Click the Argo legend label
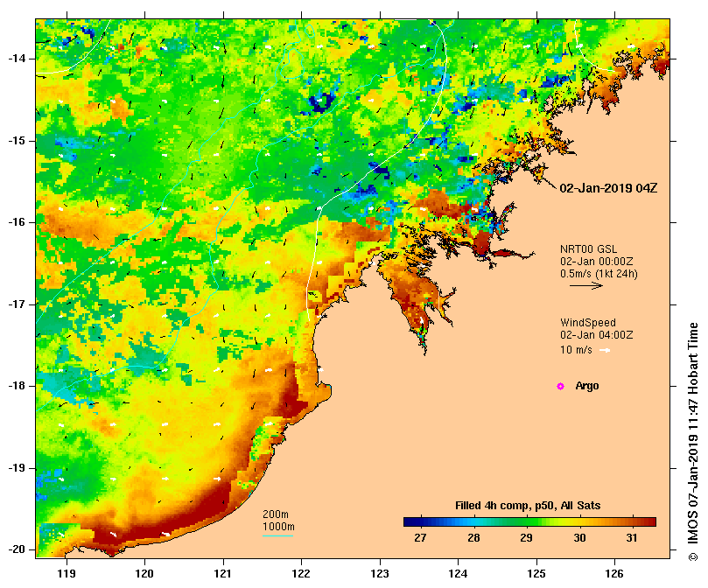 coord(587,386)
